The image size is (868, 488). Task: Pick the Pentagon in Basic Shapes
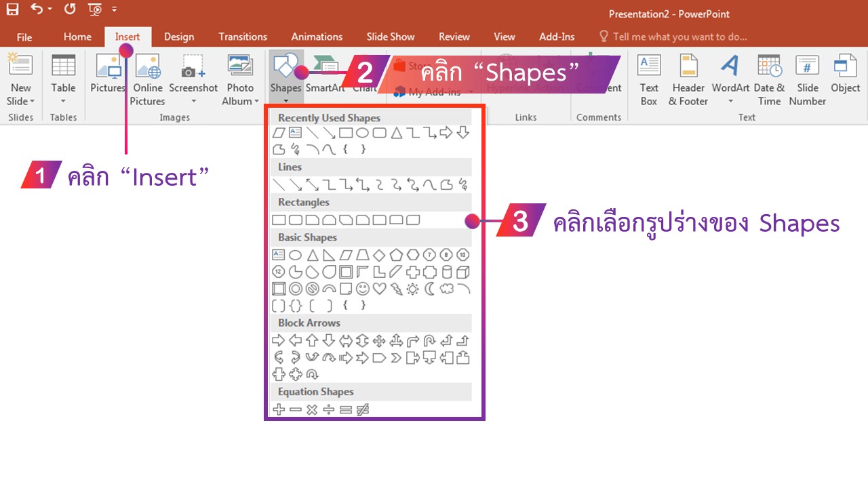(x=396, y=255)
